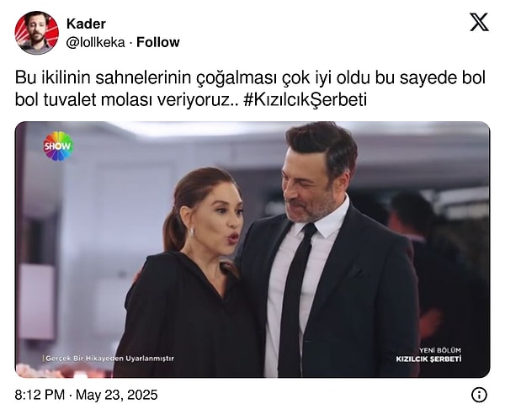Click the tweet text starting Bu ikilinin
The width and height of the screenshot is (505, 420).
point(250,89)
